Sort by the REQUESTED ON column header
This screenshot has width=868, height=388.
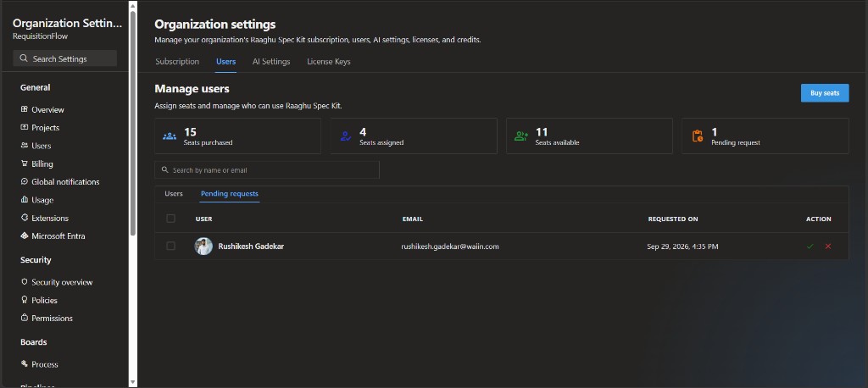click(x=672, y=219)
